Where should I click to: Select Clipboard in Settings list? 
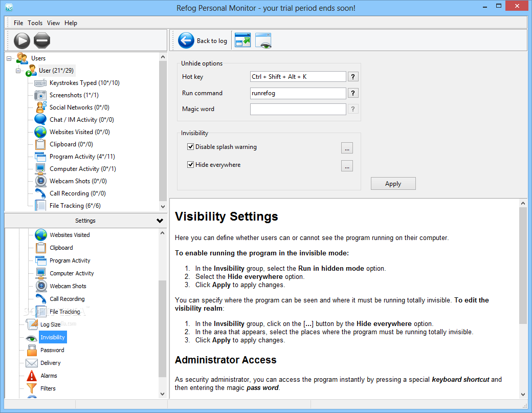click(61, 248)
